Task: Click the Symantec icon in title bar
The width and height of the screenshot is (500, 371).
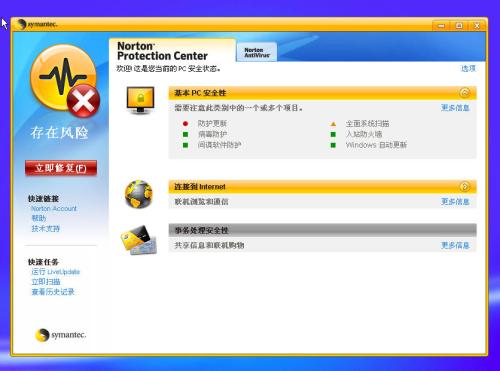Action: tap(21, 24)
